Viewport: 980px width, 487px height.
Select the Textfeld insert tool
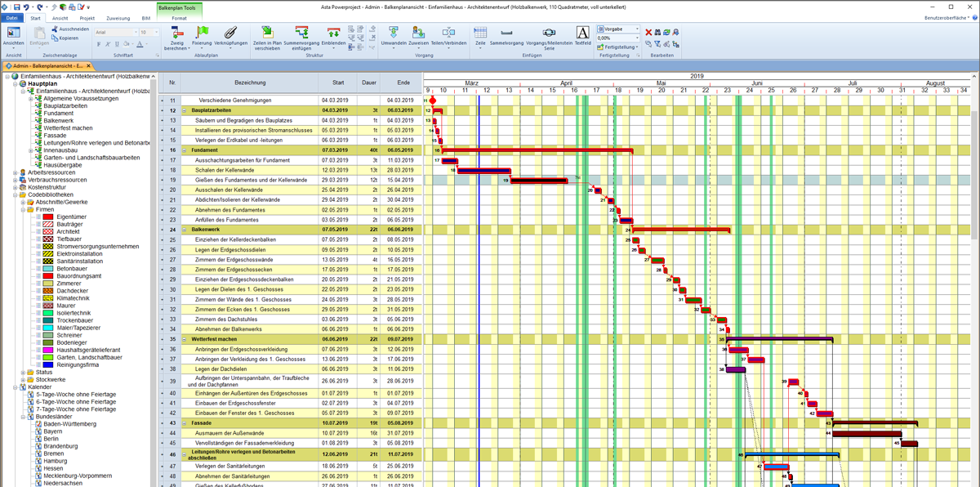(582, 33)
